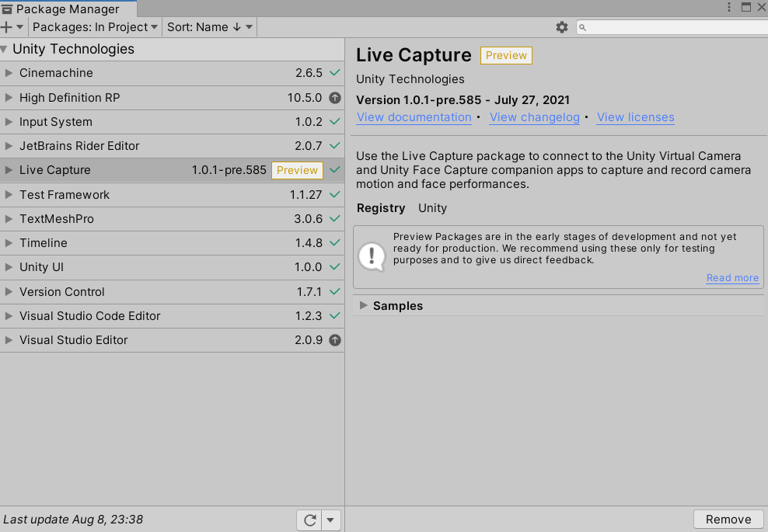Image resolution: width=768 pixels, height=532 pixels.
Task: Open the Packages: In Project dropdown
Action: 95,27
